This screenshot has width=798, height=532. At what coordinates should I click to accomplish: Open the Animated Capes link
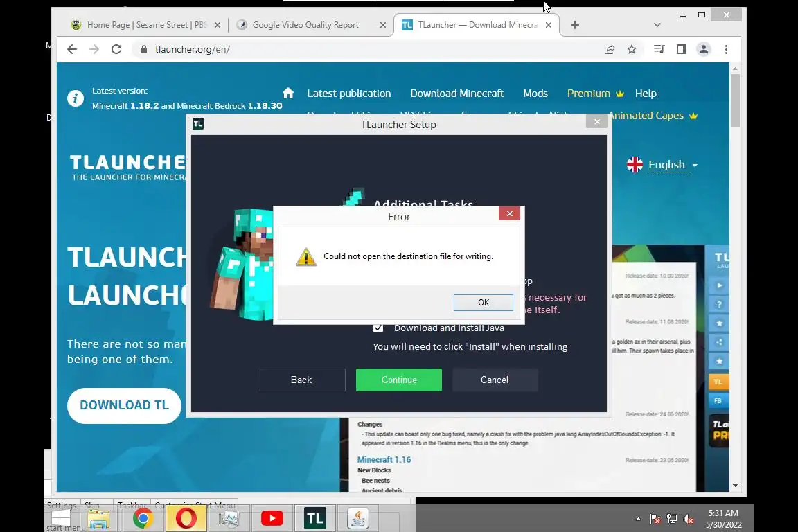(653, 116)
